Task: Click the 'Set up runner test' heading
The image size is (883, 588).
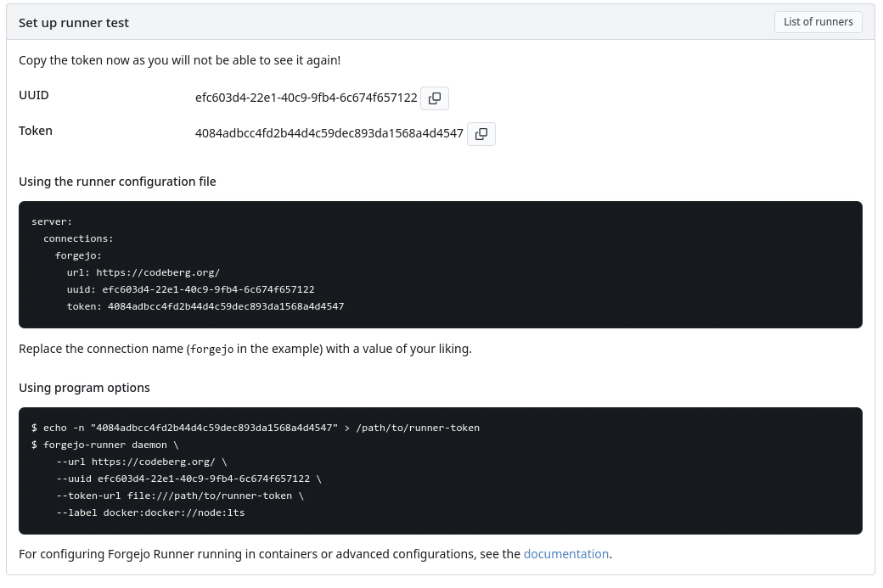Action: click(74, 23)
